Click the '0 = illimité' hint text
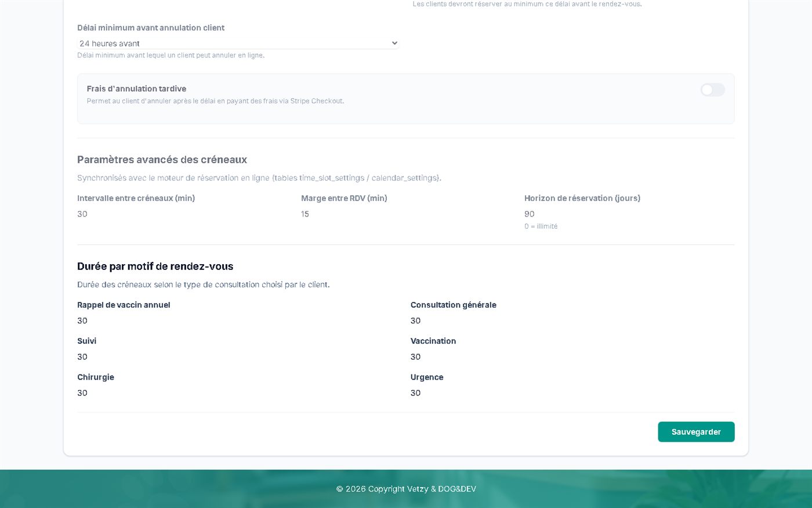Image resolution: width=812 pixels, height=508 pixels. 541,226
